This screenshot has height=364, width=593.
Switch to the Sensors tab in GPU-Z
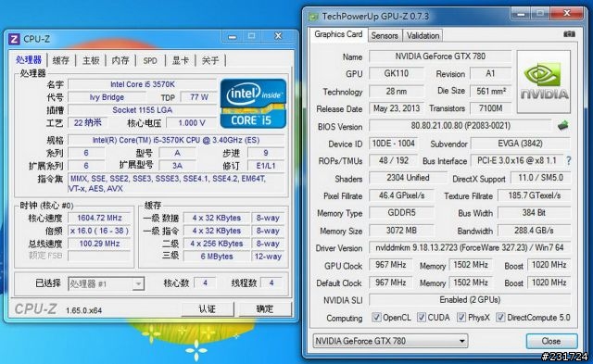click(385, 35)
